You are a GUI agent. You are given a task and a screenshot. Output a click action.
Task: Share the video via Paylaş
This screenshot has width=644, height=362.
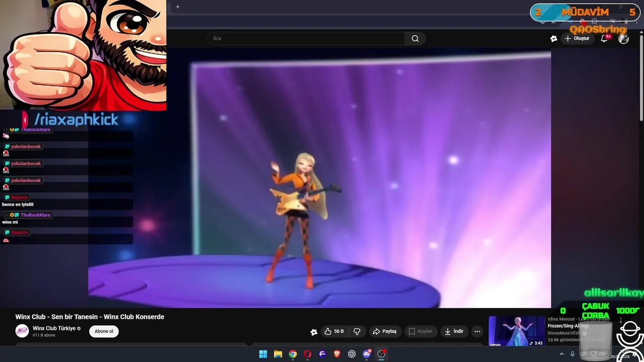click(384, 331)
